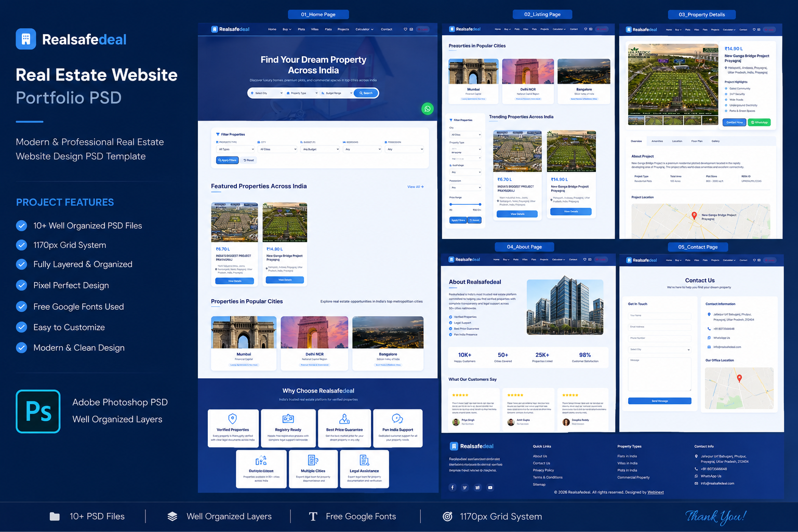
Task: Click heart wishlist icon in Home Page header
Action: point(405,29)
